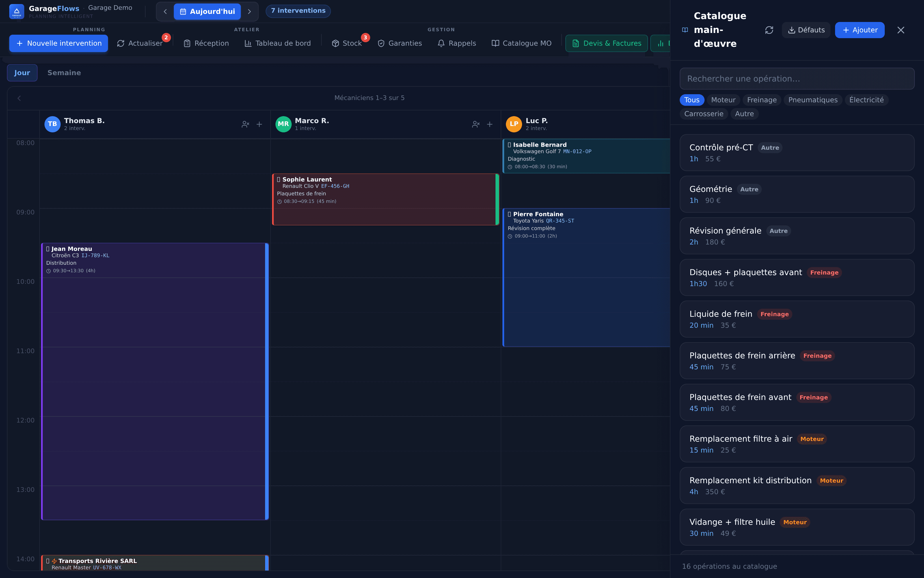Filter catalogue by Pneumatiques
The width and height of the screenshot is (924, 578).
[x=813, y=100]
